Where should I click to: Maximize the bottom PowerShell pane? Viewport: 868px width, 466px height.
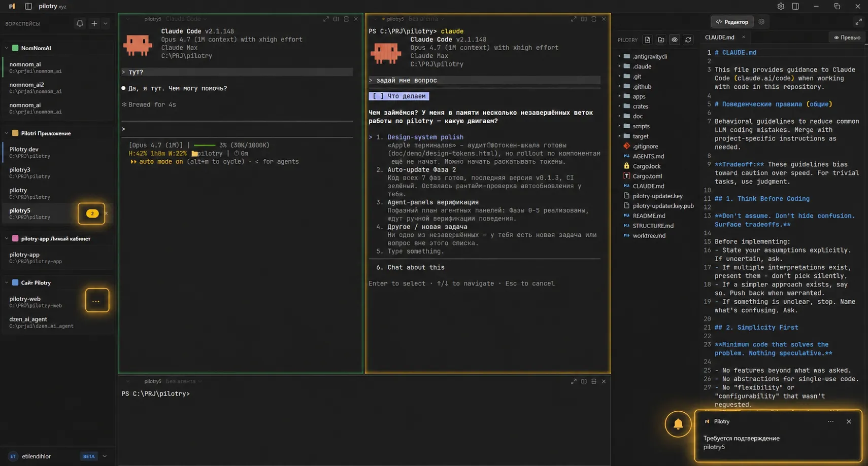click(574, 381)
